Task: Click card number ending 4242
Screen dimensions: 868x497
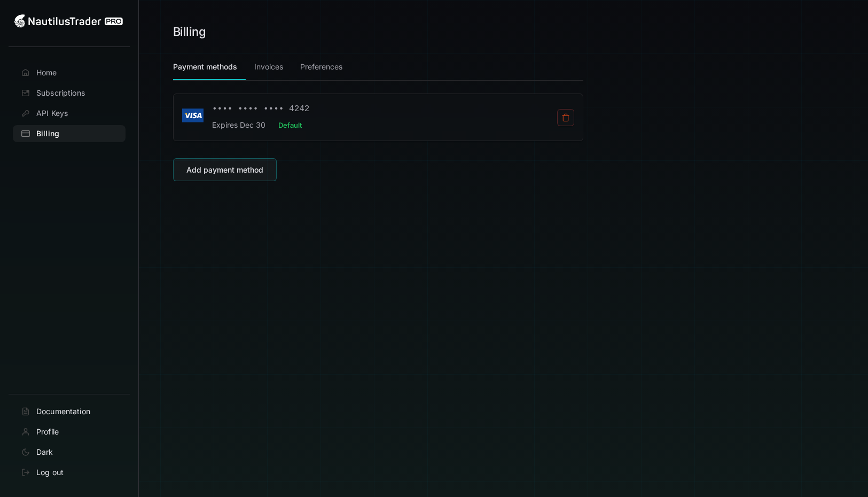Action: pyautogui.click(x=261, y=108)
